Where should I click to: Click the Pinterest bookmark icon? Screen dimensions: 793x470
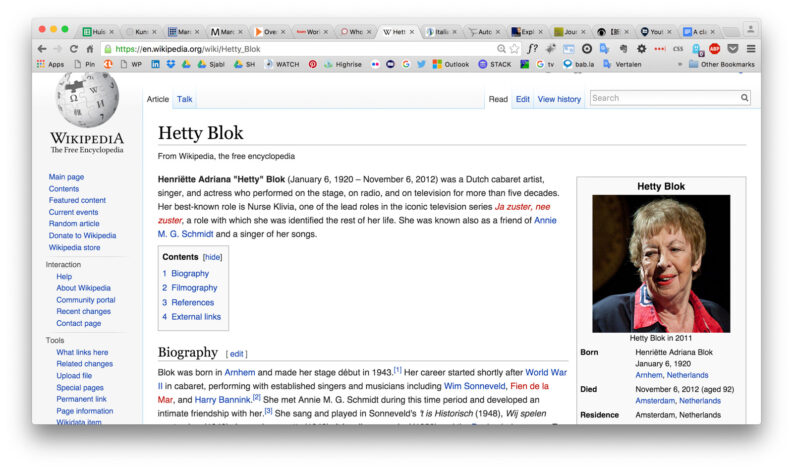pyautogui.click(x=312, y=64)
